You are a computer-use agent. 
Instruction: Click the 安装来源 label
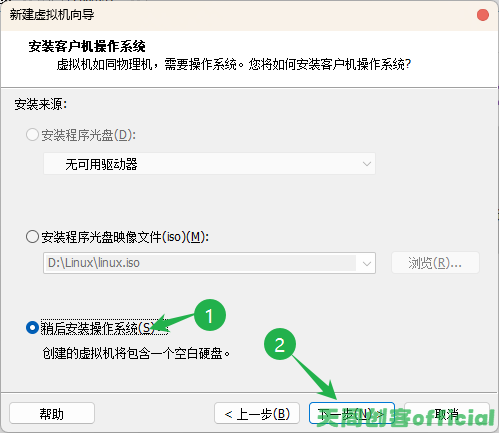40,104
